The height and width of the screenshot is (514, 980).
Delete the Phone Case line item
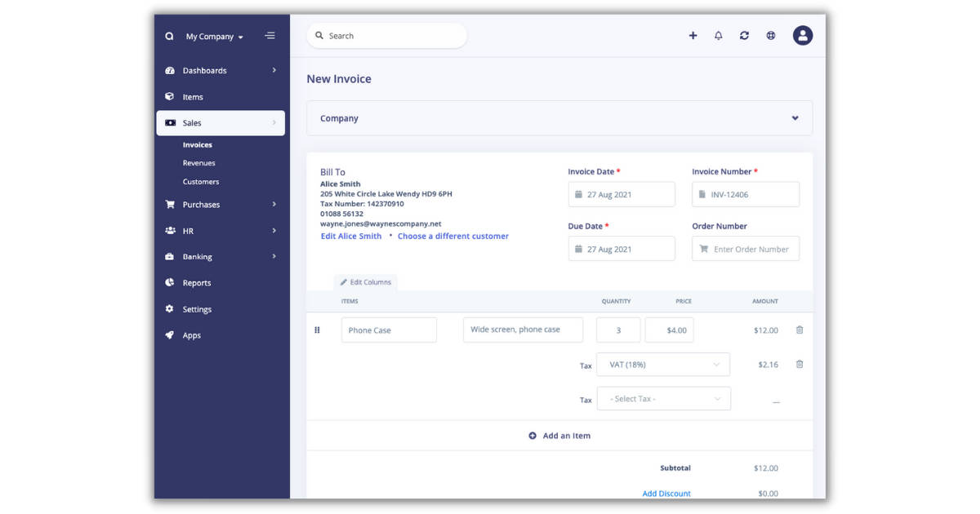[800, 330]
